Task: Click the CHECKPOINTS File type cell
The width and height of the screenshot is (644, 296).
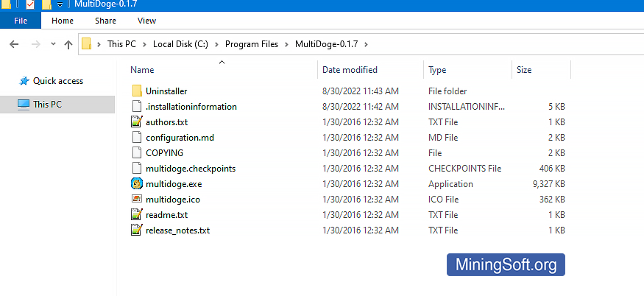Action: point(465,169)
